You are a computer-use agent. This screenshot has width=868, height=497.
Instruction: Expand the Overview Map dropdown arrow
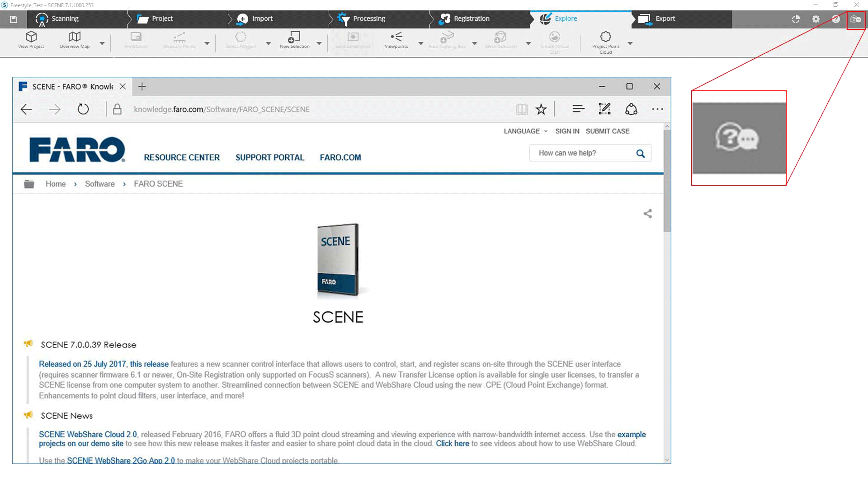click(102, 43)
